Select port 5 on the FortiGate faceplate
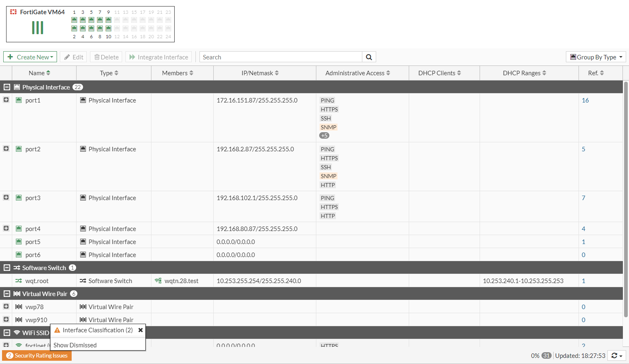 point(91,20)
